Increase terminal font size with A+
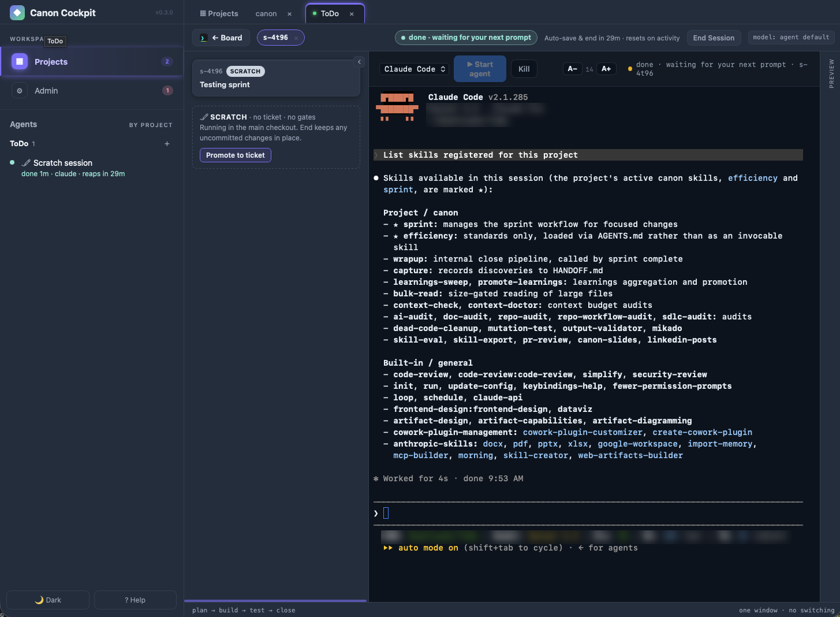The image size is (840, 617). [x=606, y=69]
